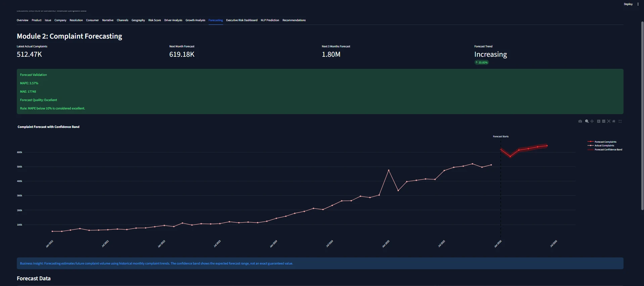Screen dimensions: 644x286
Task: Click the Complaint Forecast with Confidence Band chart title
Action: click(x=49, y=127)
